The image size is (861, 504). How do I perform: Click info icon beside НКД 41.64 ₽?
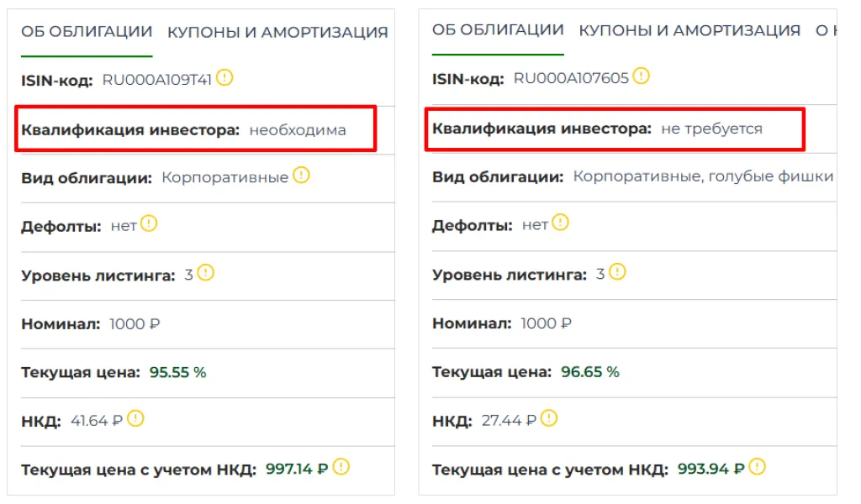(x=135, y=418)
